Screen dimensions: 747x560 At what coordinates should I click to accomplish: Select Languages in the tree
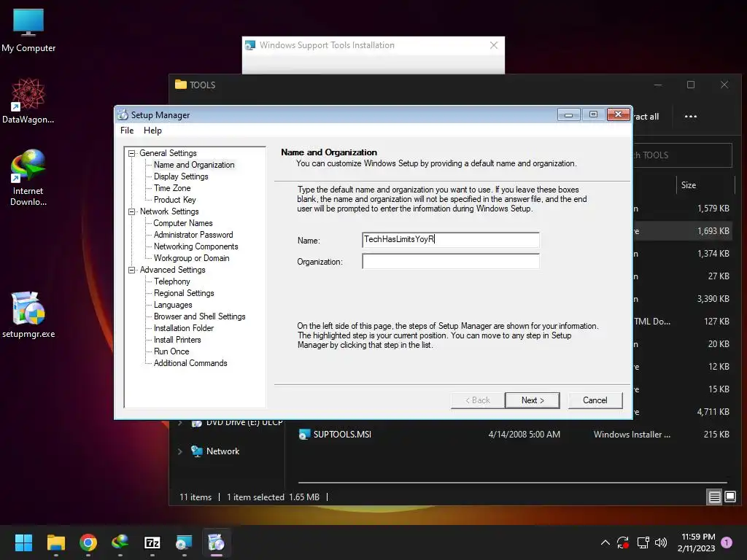(173, 305)
